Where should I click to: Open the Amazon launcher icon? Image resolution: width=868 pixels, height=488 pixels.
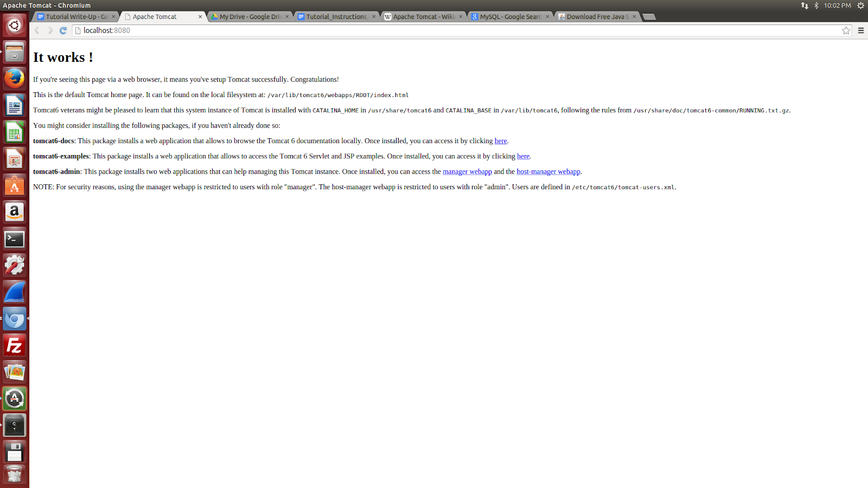15,212
